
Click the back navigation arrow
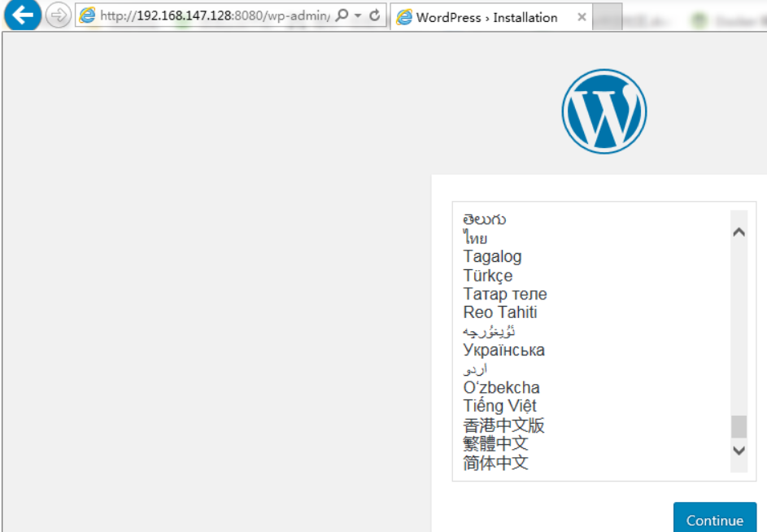(x=21, y=15)
